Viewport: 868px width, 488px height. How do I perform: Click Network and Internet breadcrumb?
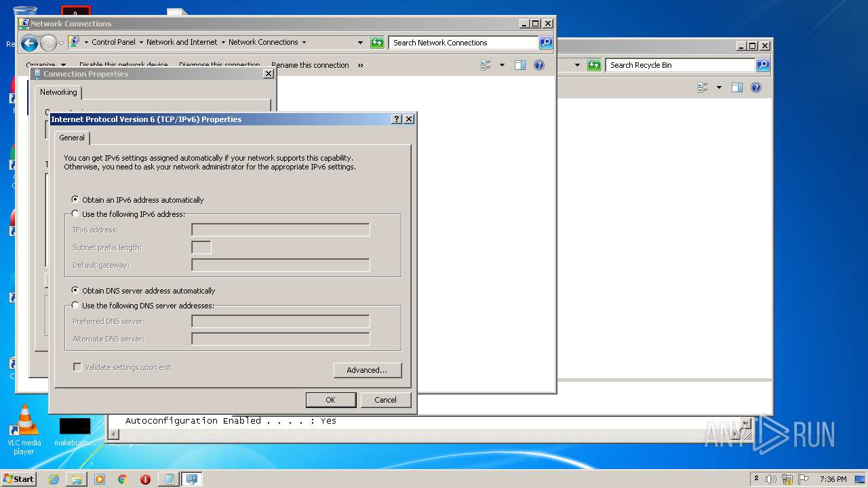point(182,42)
